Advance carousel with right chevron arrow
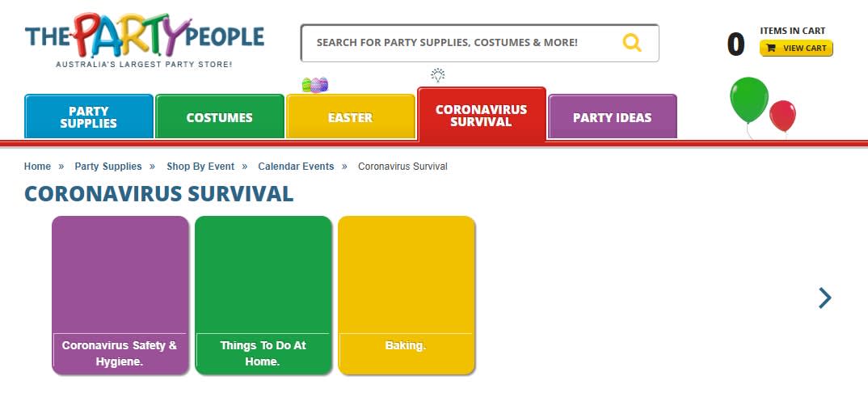Viewport: 868px width, 418px height. (x=824, y=298)
